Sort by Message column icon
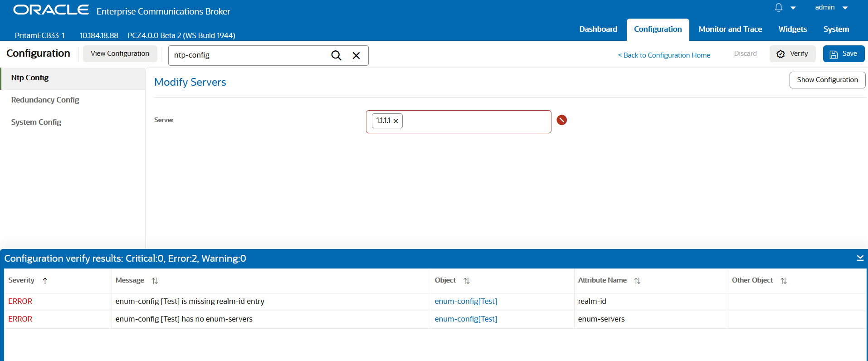 coord(155,281)
